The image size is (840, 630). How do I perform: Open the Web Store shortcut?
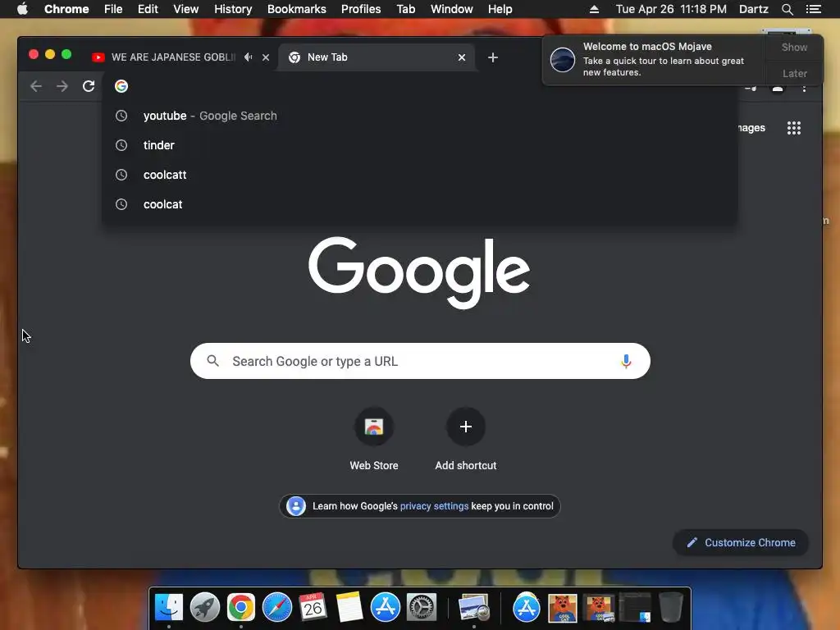pyautogui.click(x=374, y=427)
